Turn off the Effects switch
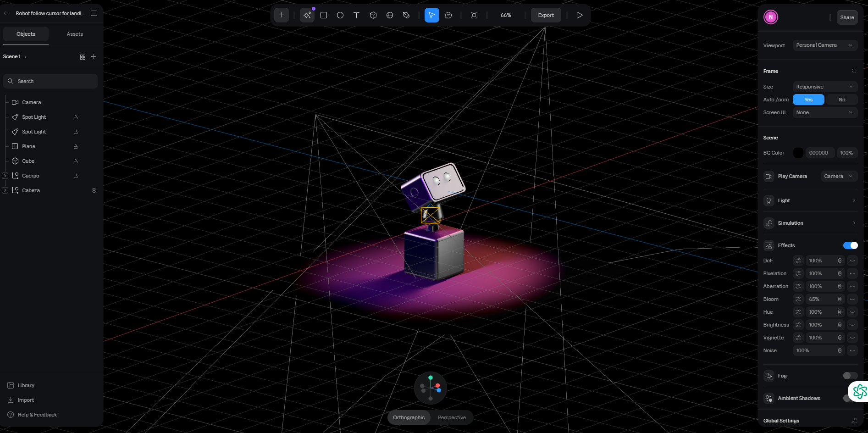 [851, 245]
